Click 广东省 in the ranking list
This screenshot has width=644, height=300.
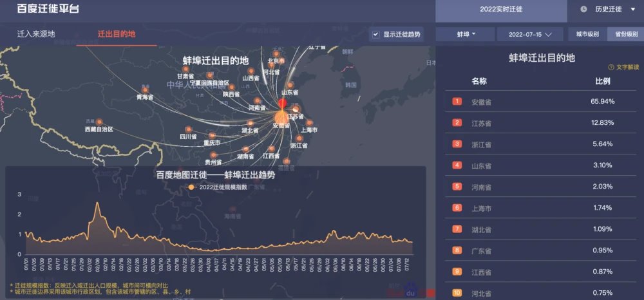[x=481, y=251]
